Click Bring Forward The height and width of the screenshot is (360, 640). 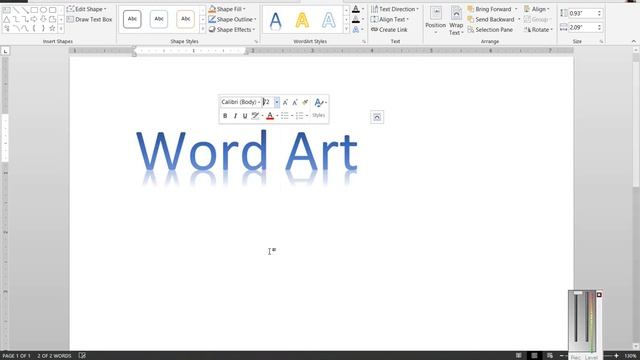(x=489, y=9)
